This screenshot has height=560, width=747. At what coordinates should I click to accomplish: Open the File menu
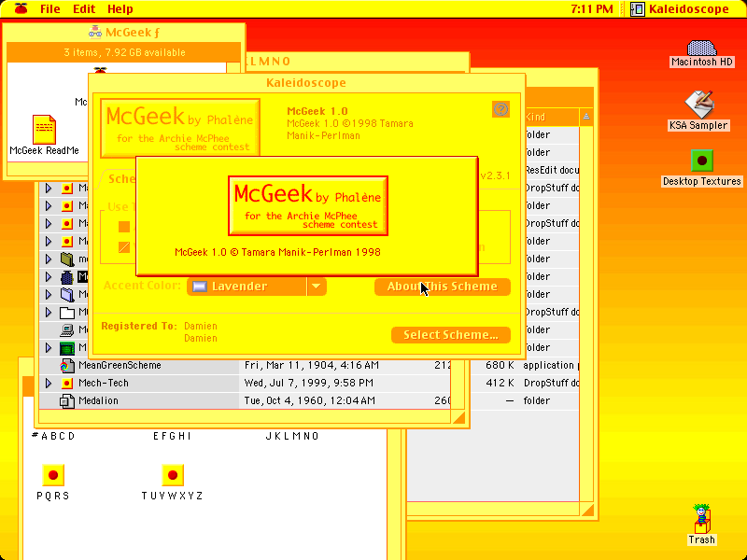pyautogui.click(x=50, y=8)
